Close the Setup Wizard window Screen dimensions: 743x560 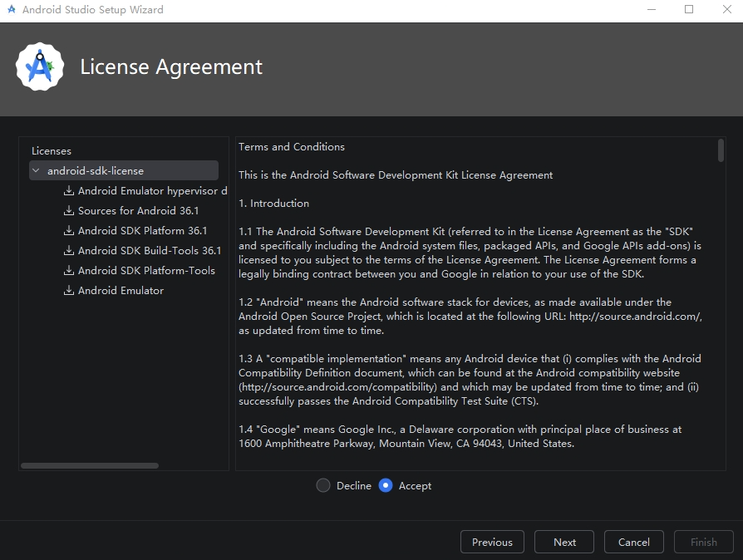pyautogui.click(x=727, y=9)
